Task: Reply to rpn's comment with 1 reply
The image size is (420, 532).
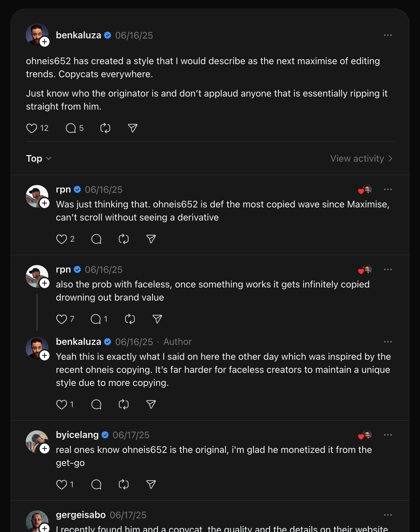Action: (96, 319)
